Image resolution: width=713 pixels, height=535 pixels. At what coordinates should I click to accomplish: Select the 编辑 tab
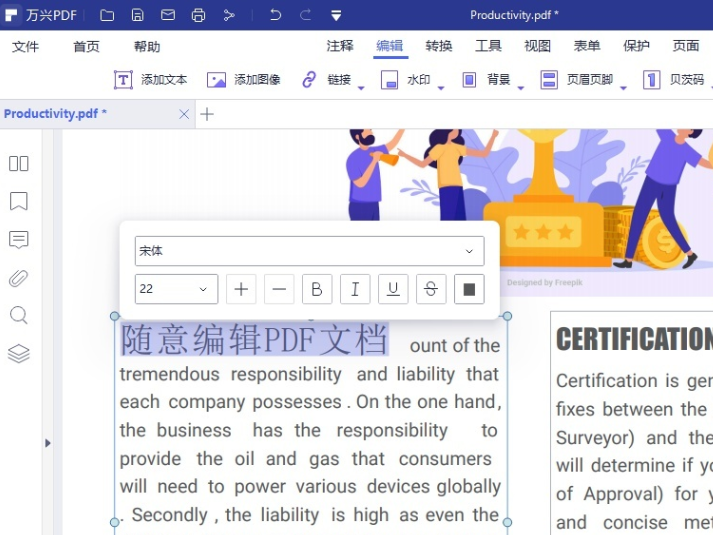pos(390,46)
